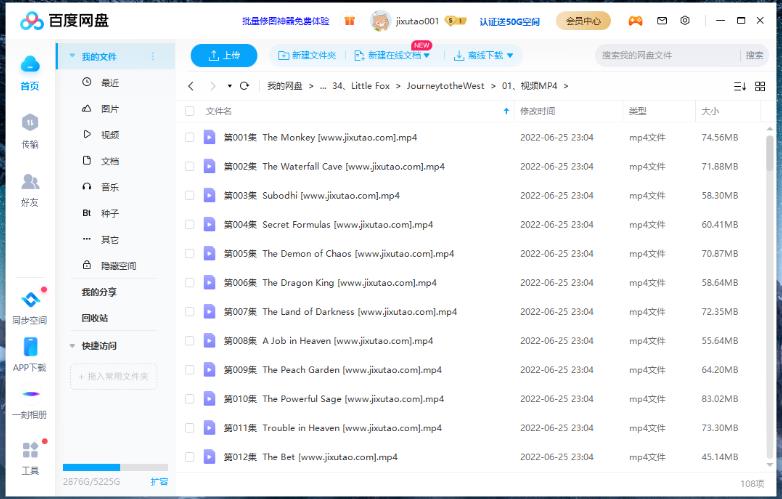Check the box for 第005集 The Demon of Chaos
The height and width of the screenshot is (499, 782).
[190, 253]
